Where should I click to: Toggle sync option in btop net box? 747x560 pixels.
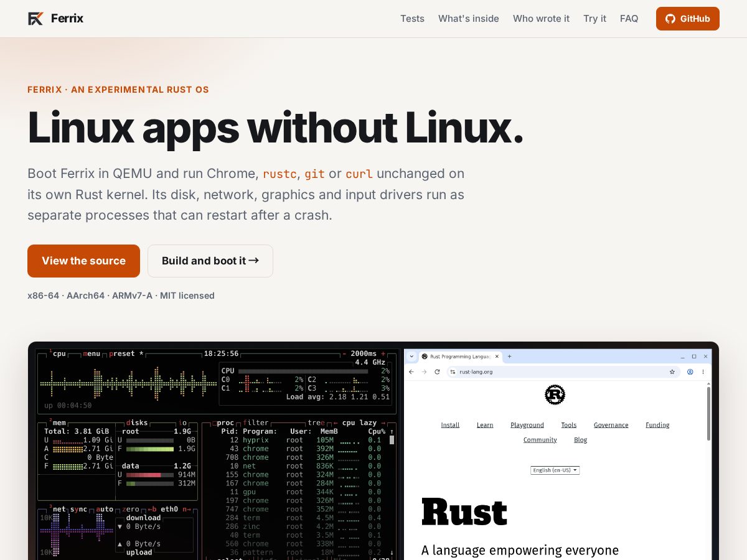tap(78, 509)
